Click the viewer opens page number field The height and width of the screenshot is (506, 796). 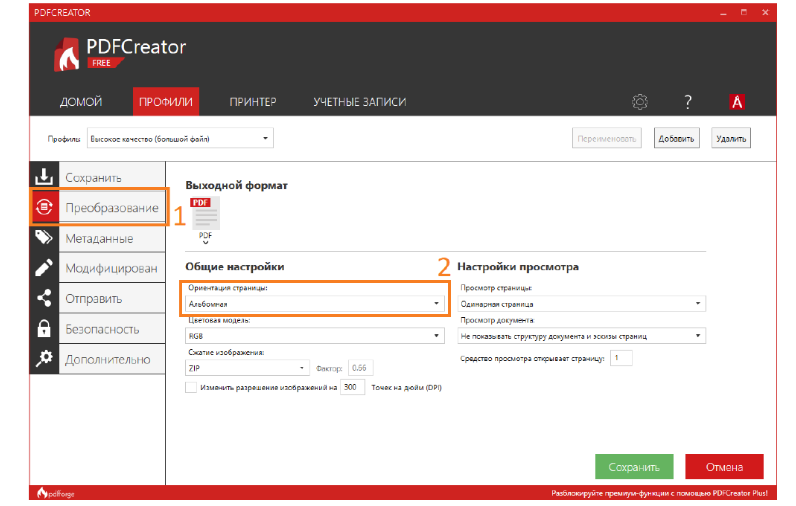(x=621, y=358)
